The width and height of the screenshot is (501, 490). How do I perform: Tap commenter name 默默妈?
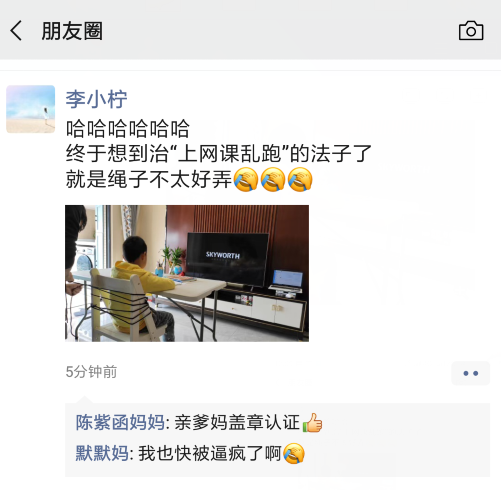(102, 453)
